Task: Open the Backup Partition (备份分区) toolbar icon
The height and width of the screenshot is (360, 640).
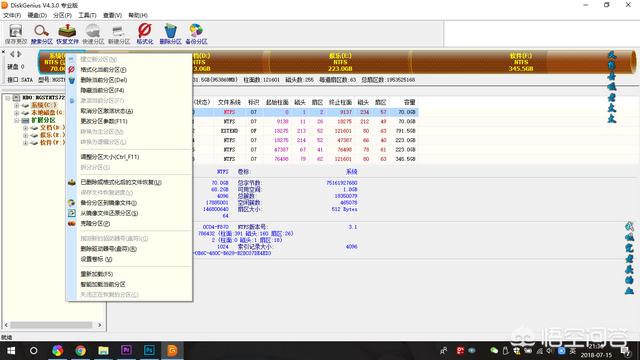Action: click(x=196, y=34)
